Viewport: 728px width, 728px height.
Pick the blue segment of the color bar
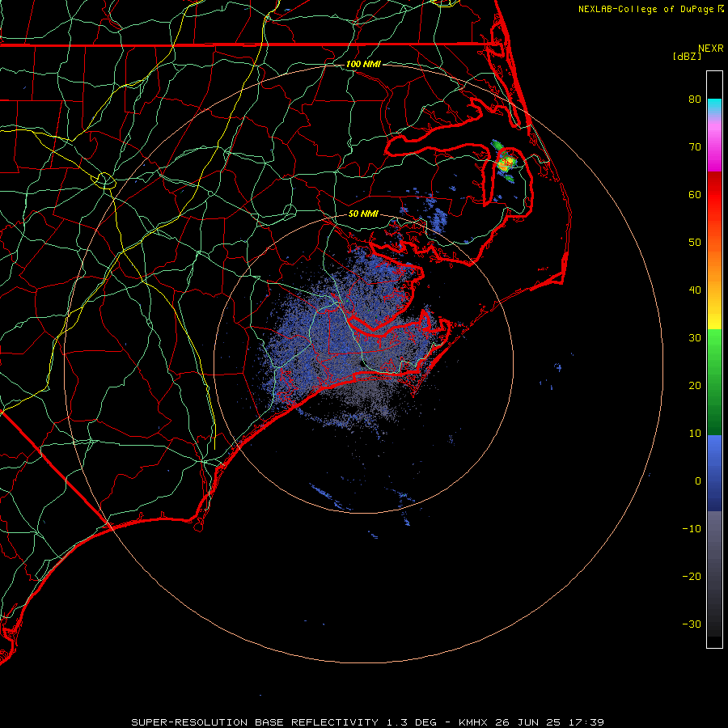tap(714, 472)
